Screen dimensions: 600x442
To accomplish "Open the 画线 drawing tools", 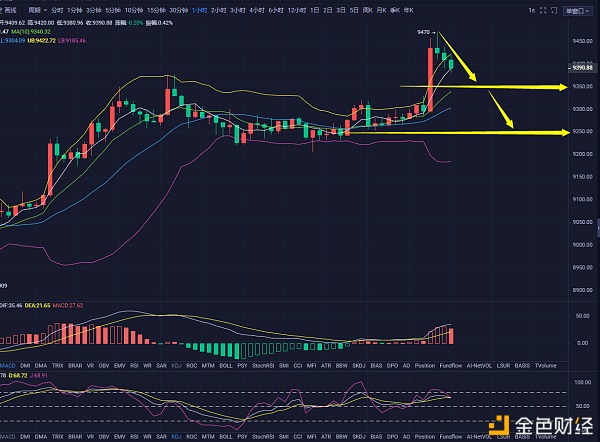I will coord(8,10).
